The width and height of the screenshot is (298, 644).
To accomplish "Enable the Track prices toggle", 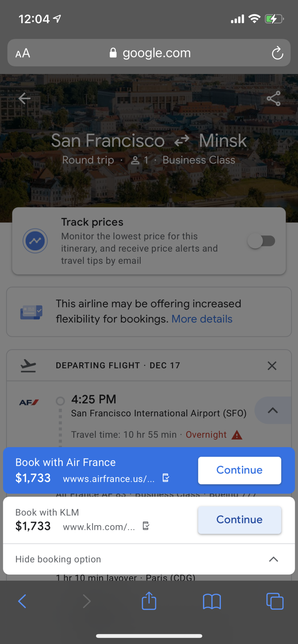I will [x=262, y=241].
